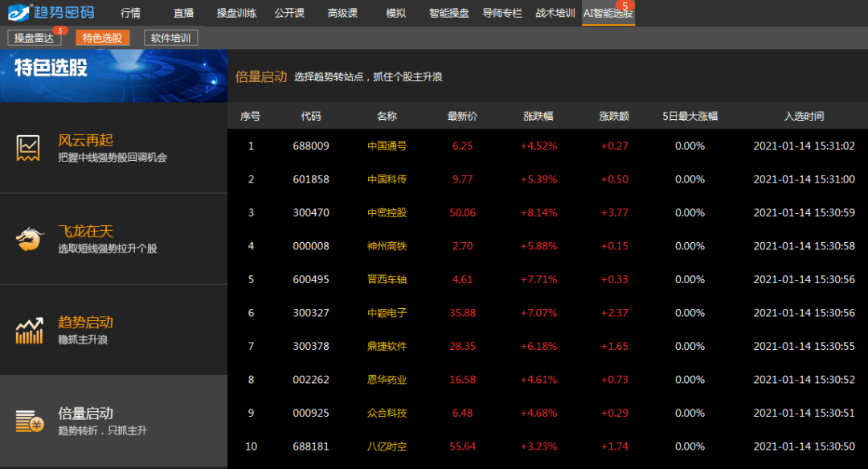The height and width of the screenshot is (469, 868).
Task: Click the price 50.06
Action: [x=462, y=212]
